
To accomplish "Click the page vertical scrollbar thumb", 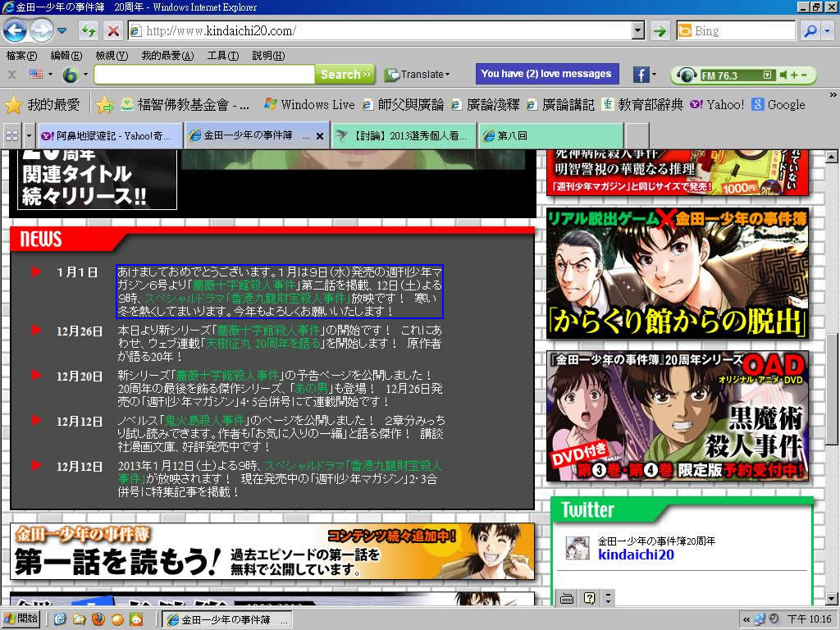I will click(x=832, y=389).
